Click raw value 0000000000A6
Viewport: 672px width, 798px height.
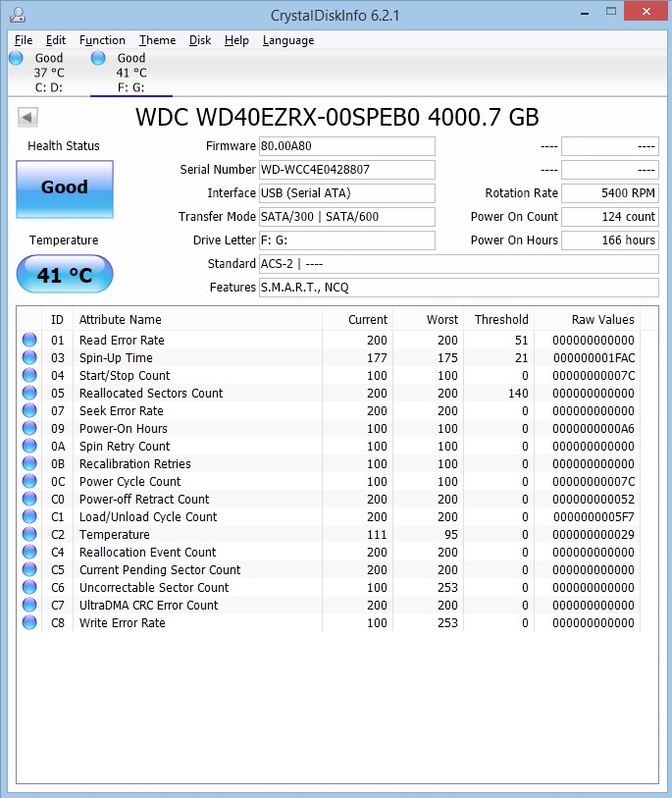pos(594,429)
